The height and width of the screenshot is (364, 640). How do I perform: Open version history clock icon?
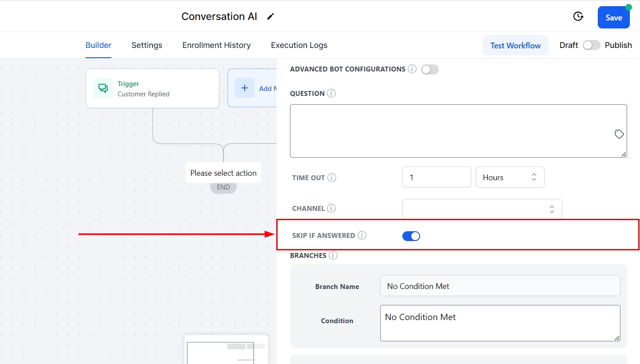click(x=578, y=17)
